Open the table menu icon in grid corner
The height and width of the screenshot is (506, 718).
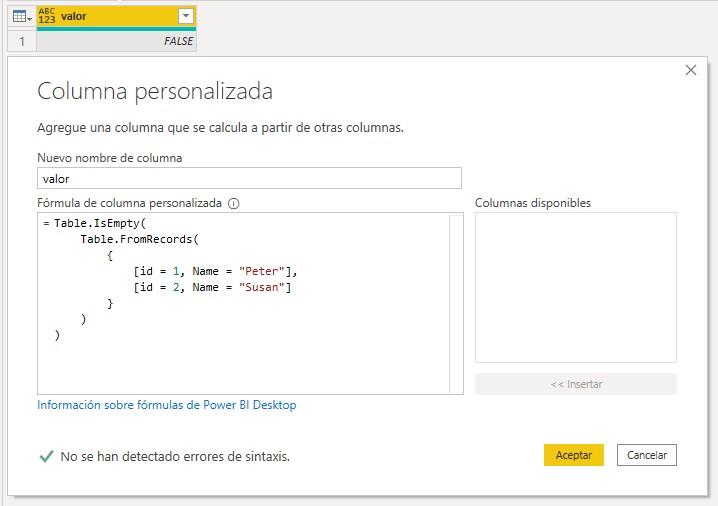coord(22,17)
